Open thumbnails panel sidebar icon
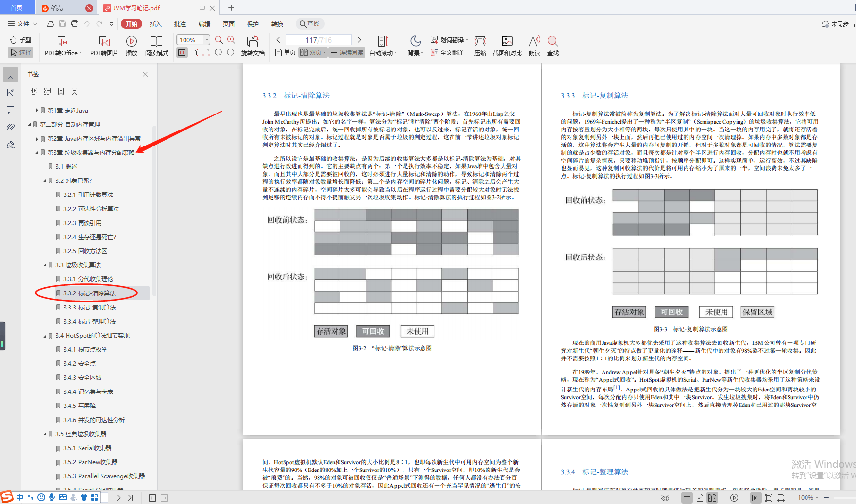The image size is (856, 504). [10, 92]
